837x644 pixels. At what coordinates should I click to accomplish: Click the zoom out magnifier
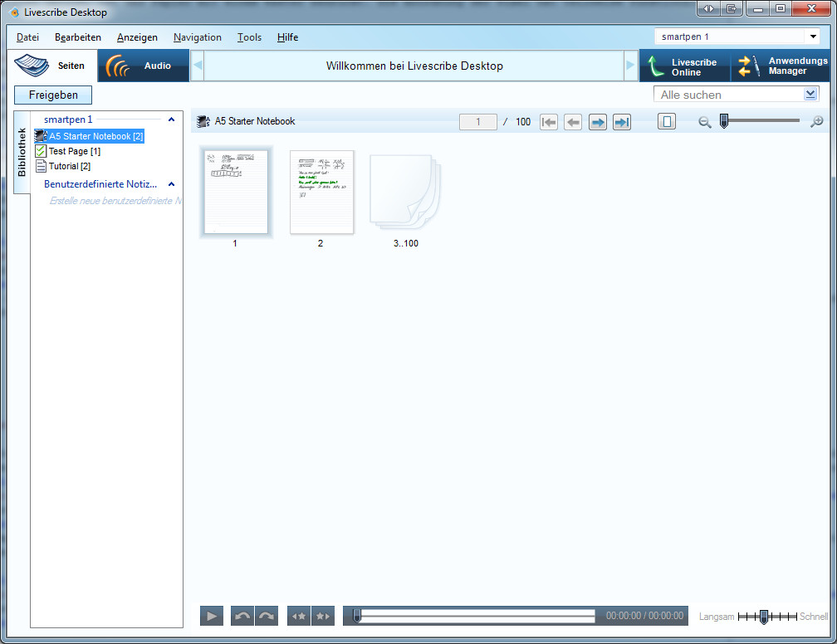click(705, 122)
